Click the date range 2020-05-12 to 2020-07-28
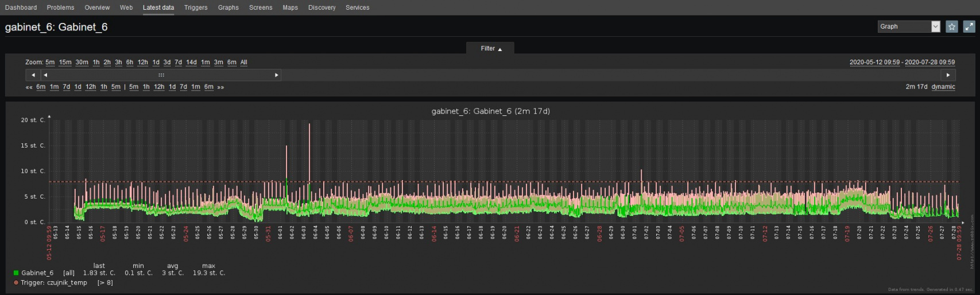This screenshot has width=980, height=295. tap(902, 62)
